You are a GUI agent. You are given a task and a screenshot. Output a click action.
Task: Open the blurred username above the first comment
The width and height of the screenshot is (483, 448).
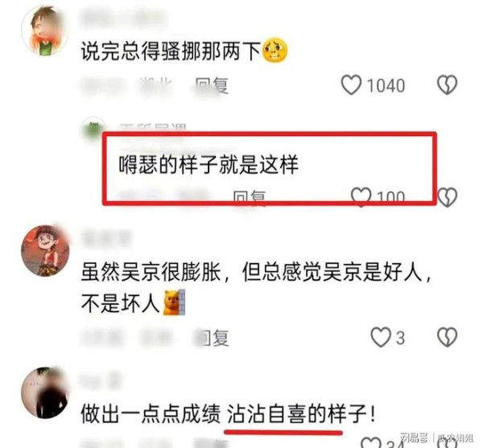(x=125, y=18)
